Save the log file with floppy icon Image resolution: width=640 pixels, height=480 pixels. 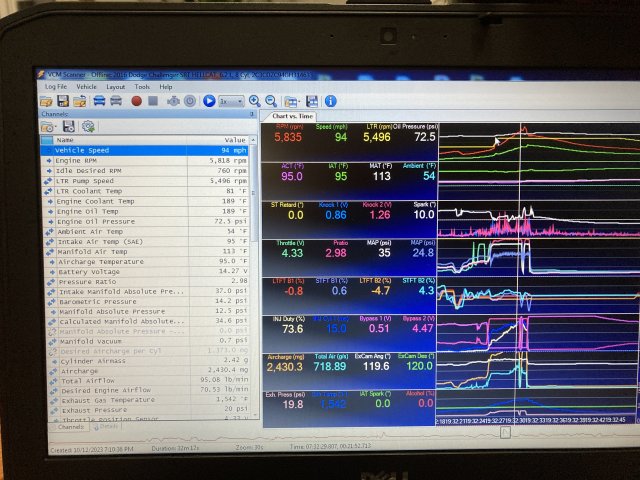[x=63, y=101]
